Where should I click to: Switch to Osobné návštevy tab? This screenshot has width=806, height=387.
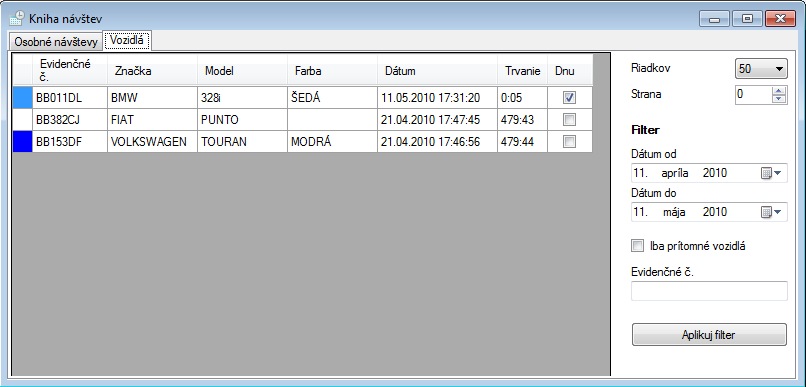56,42
